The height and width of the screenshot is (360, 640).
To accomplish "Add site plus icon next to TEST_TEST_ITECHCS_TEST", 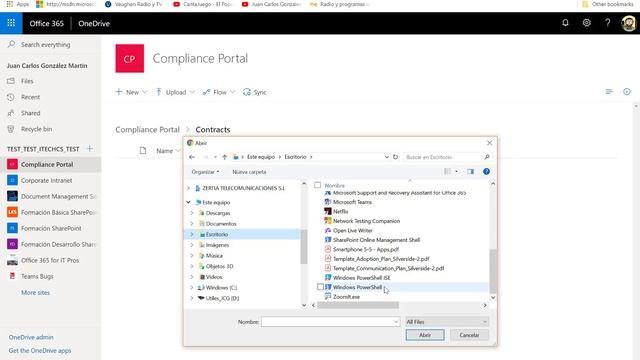I will coord(90,149).
